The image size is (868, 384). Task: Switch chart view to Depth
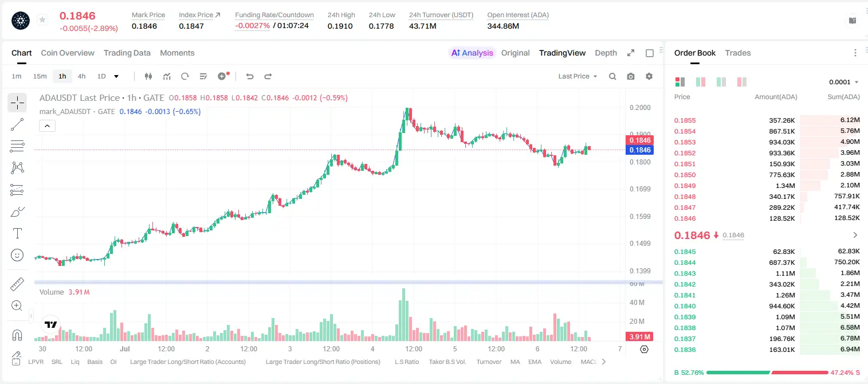(x=606, y=53)
